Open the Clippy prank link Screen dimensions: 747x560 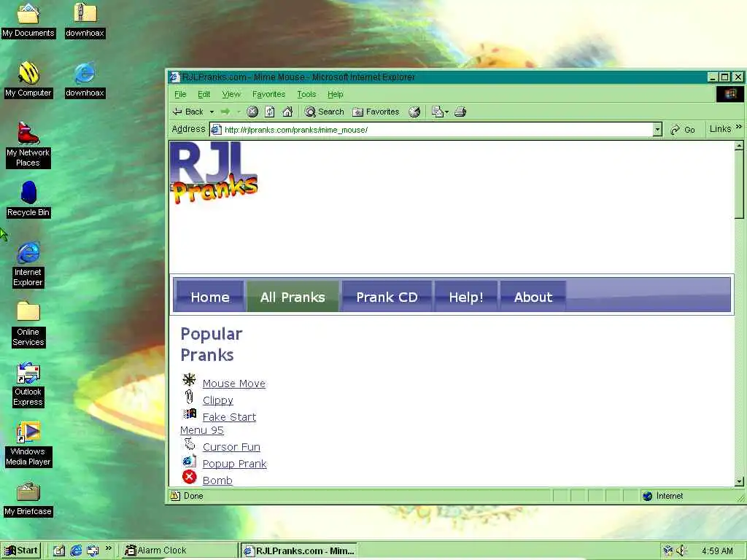(217, 400)
